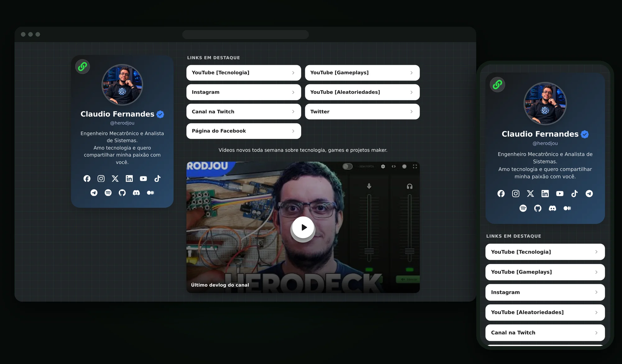Image resolution: width=622 pixels, height=364 pixels.
Task: Open TikTok icon in mobile preview
Action: [x=574, y=193]
